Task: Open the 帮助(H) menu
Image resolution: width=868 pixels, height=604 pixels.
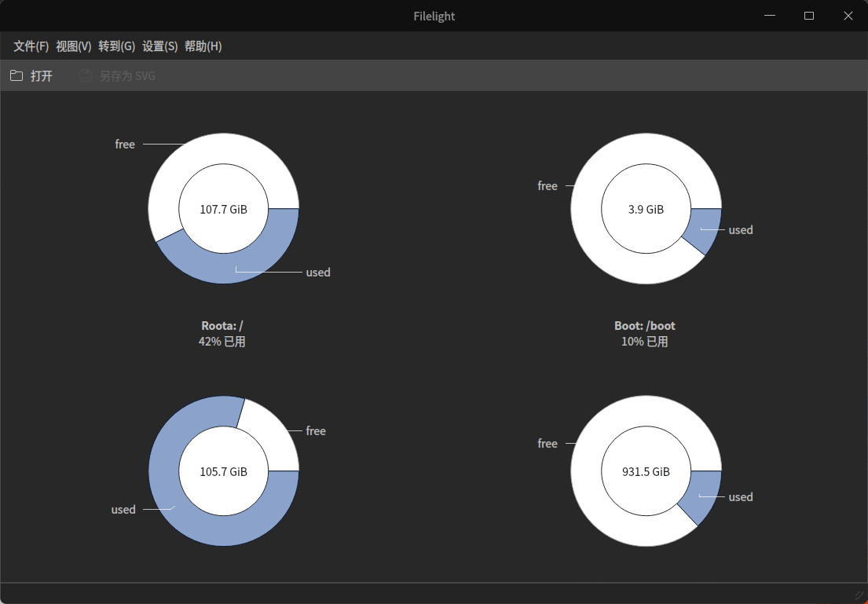Action: click(203, 46)
